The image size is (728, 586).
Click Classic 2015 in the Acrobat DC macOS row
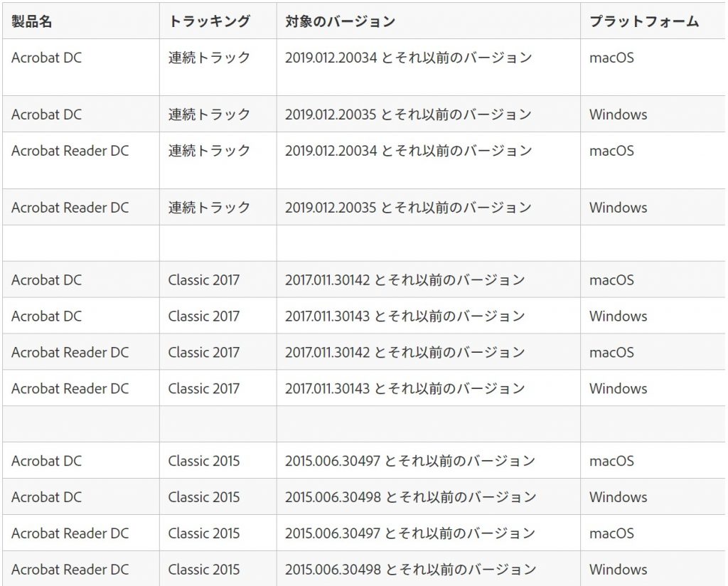tap(204, 461)
